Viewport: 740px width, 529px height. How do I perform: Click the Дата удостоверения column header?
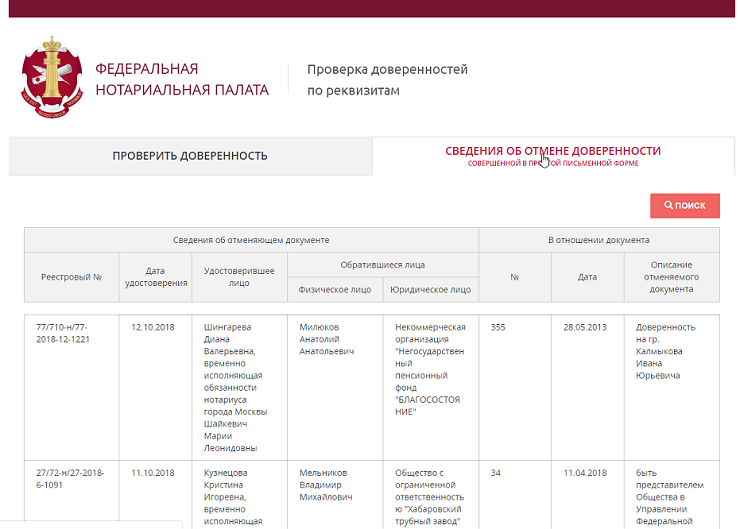(156, 277)
